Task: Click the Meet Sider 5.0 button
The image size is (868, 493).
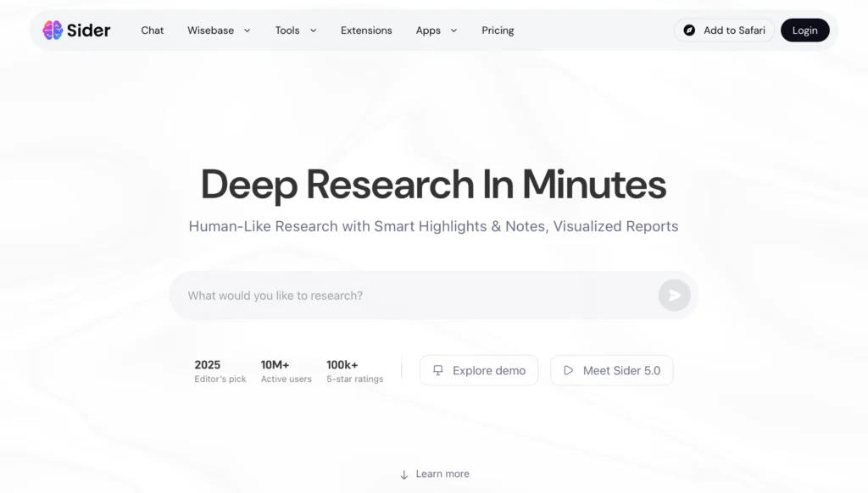Action: pos(612,370)
